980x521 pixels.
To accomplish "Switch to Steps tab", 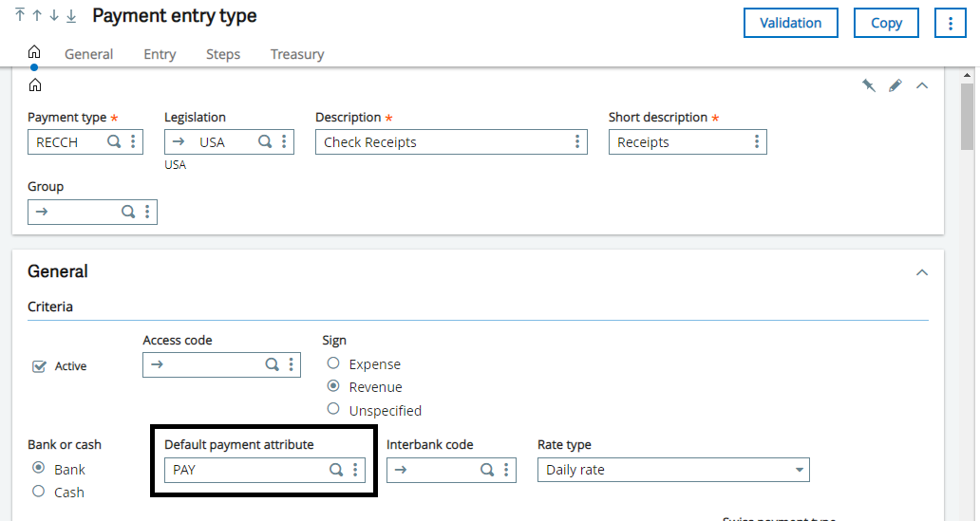I will (x=223, y=54).
